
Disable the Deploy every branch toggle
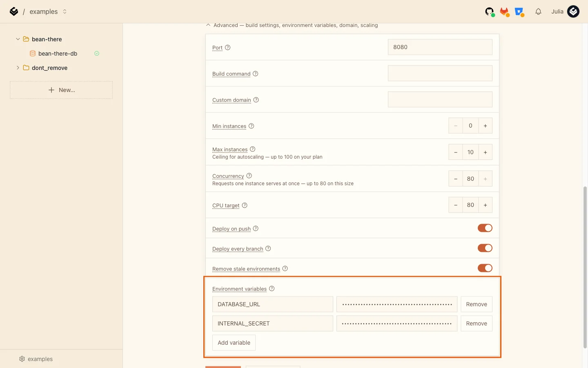[x=485, y=248]
